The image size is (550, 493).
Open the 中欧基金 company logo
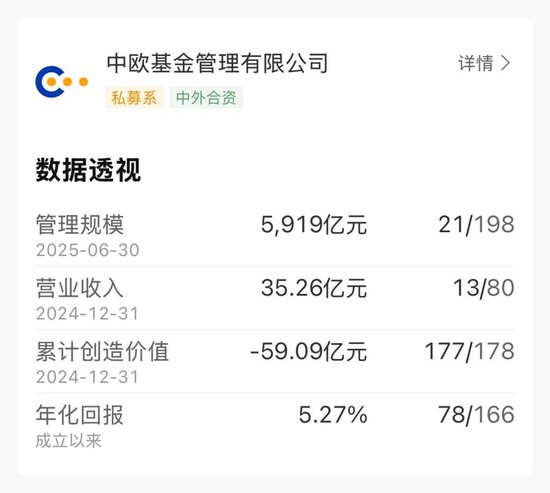point(62,81)
